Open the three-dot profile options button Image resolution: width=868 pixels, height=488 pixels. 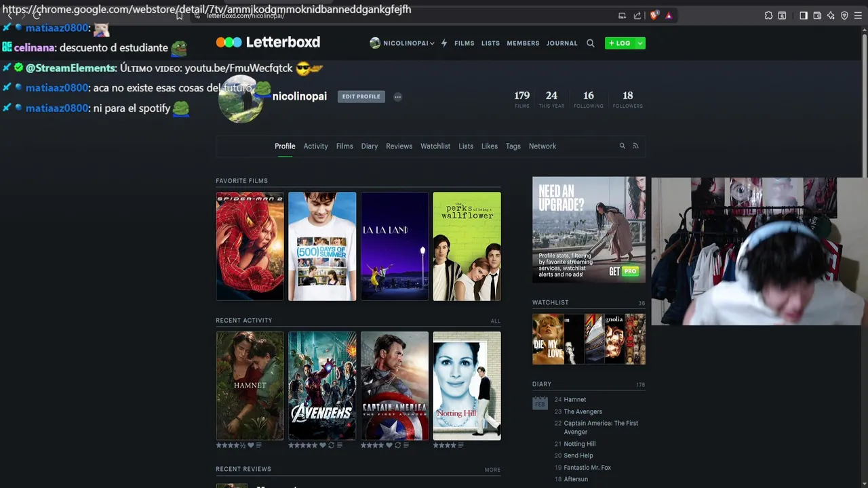click(397, 96)
